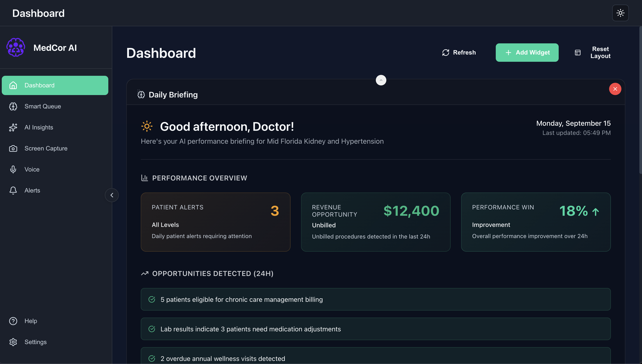
Task: Click the Refresh icon
Action: 446,53
